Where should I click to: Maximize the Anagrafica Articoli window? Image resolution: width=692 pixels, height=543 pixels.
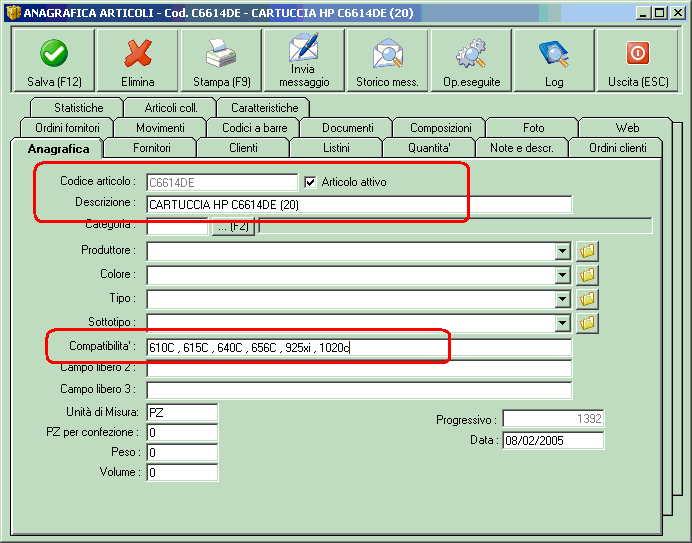coord(660,13)
